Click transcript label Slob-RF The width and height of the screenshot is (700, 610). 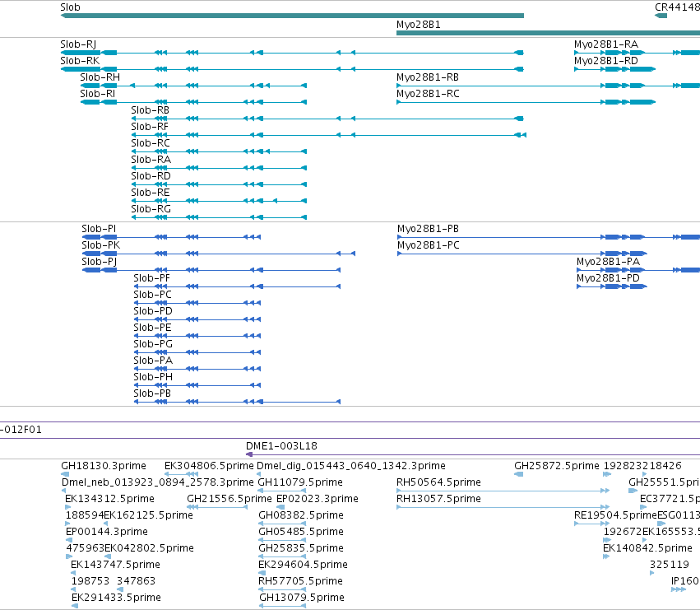point(150,127)
